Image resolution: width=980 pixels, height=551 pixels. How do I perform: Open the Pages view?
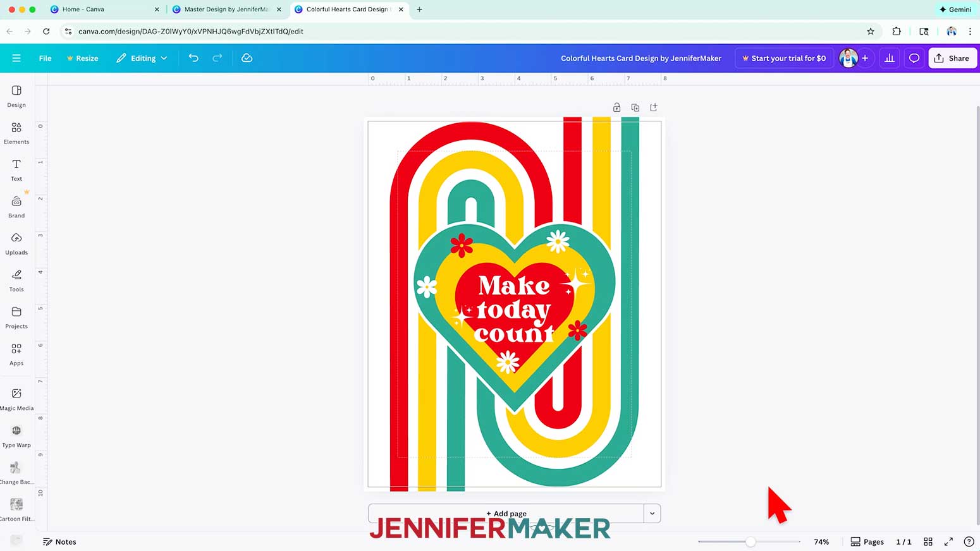click(x=867, y=542)
